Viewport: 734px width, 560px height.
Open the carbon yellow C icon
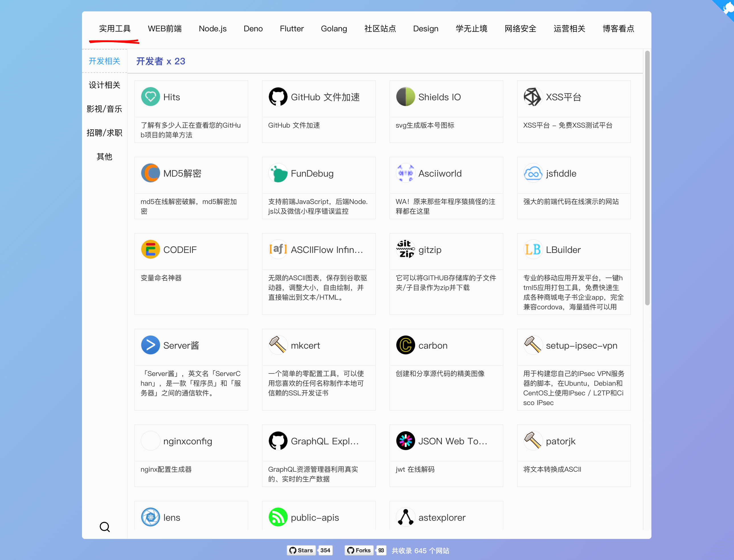405,345
